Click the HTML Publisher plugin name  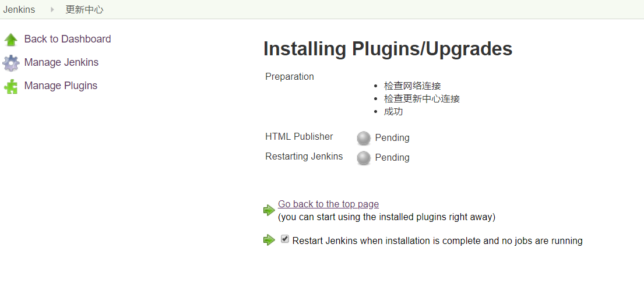click(x=299, y=136)
